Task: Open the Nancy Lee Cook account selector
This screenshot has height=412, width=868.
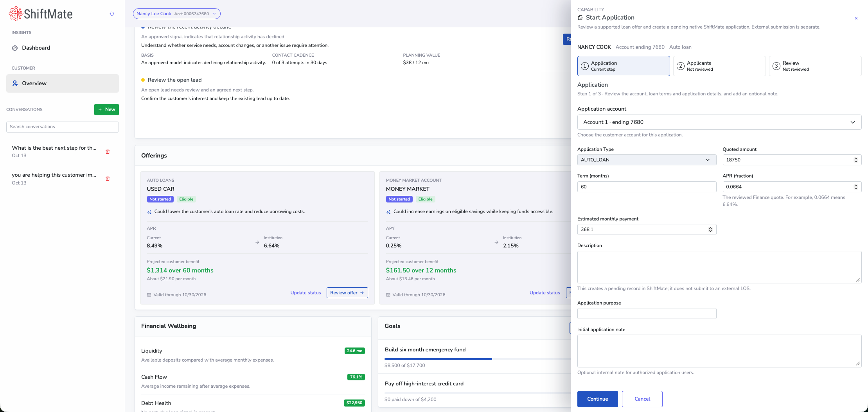Action: (x=176, y=14)
